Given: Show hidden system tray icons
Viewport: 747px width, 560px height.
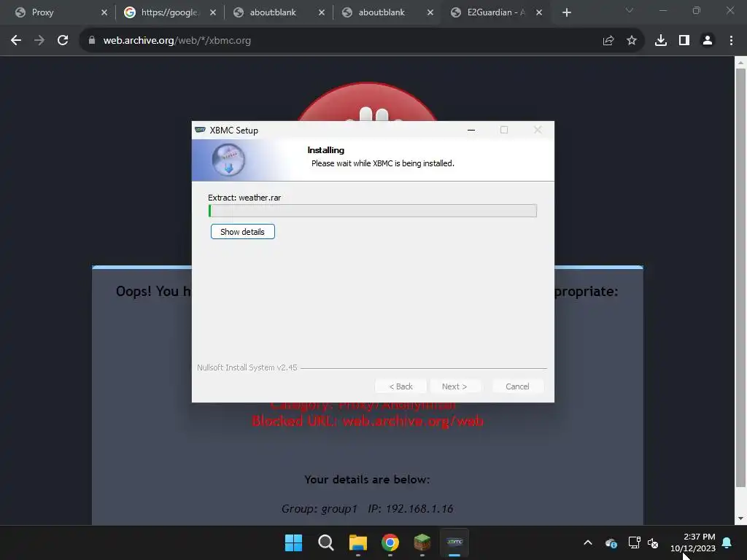Looking at the screenshot, I should click(588, 542).
